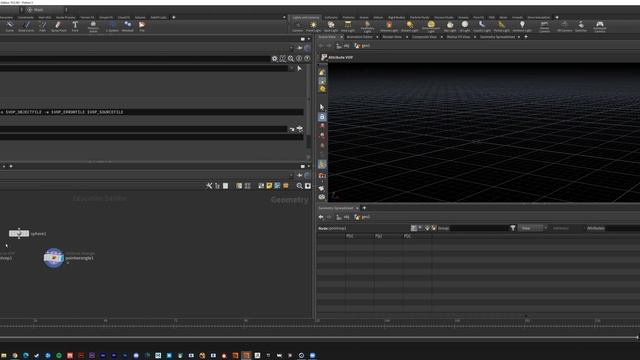Add a Portal Light from the shelf
Image resolution: width=640 pixels, height=360 pixels.
coord(501,27)
